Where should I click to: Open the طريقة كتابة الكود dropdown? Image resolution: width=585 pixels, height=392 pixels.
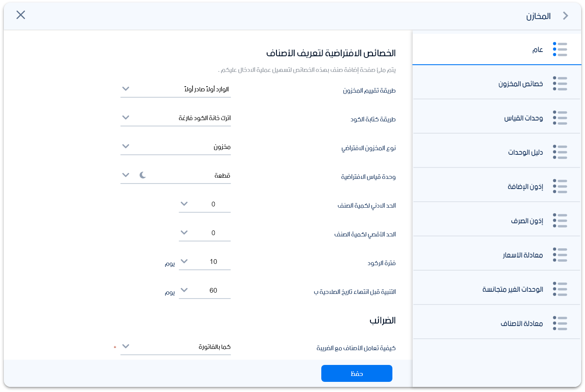(x=176, y=118)
